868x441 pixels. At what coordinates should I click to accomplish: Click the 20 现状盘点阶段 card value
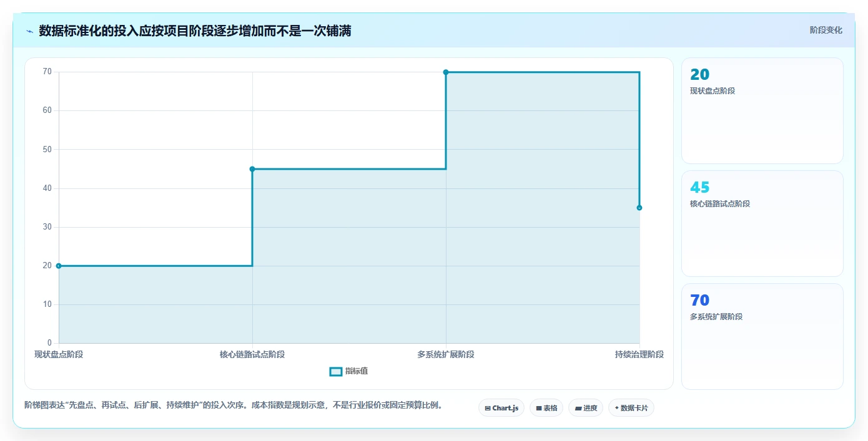tap(699, 75)
